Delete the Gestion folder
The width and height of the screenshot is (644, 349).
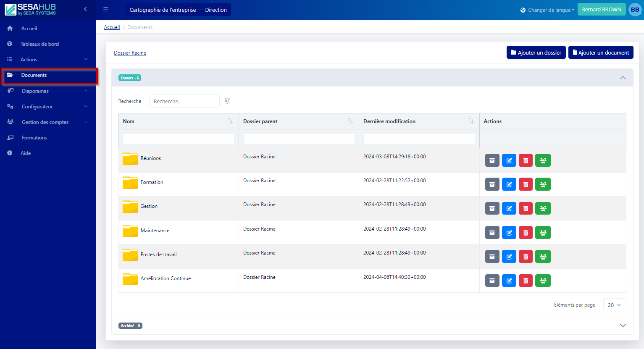(x=526, y=208)
